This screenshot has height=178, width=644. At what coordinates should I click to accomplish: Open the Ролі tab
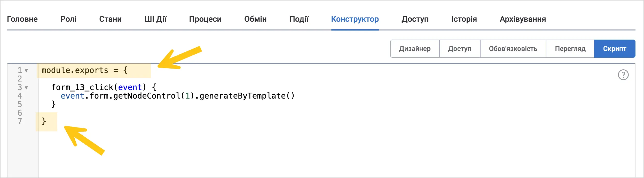tap(68, 19)
